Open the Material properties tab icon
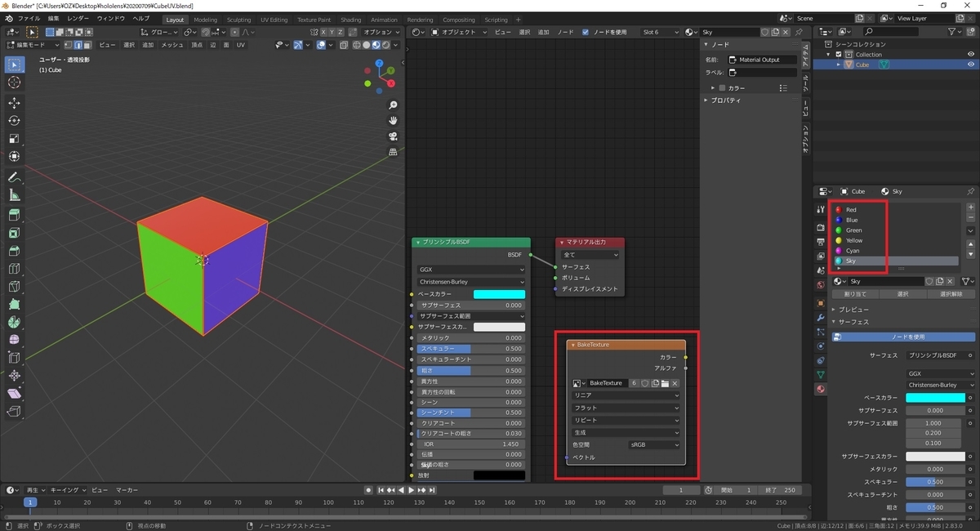The width and height of the screenshot is (980, 531). pyautogui.click(x=821, y=389)
